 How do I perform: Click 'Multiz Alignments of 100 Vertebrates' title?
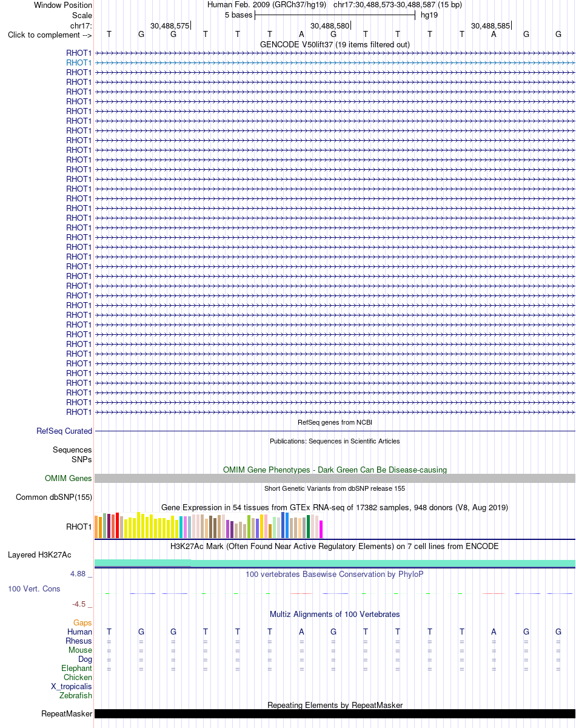click(335, 614)
